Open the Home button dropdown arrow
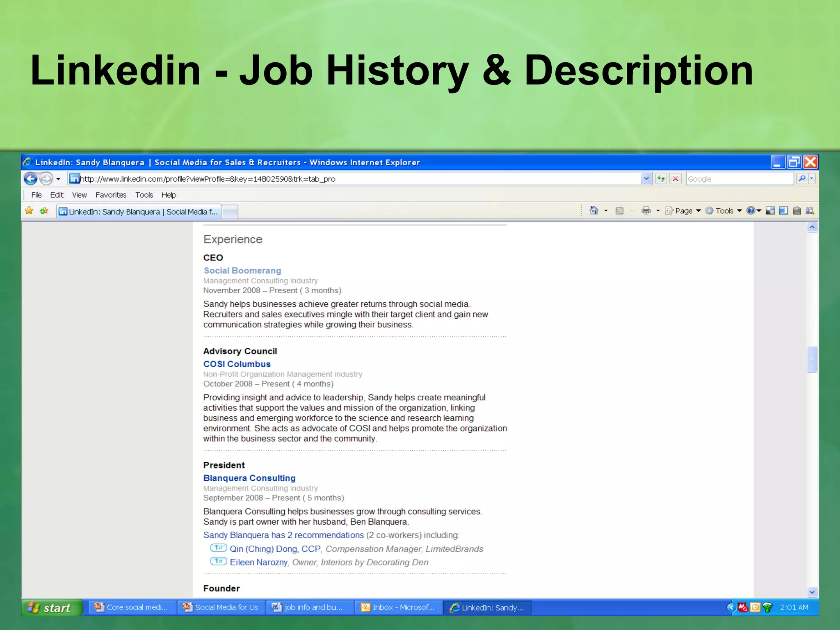 (x=606, y=211)
